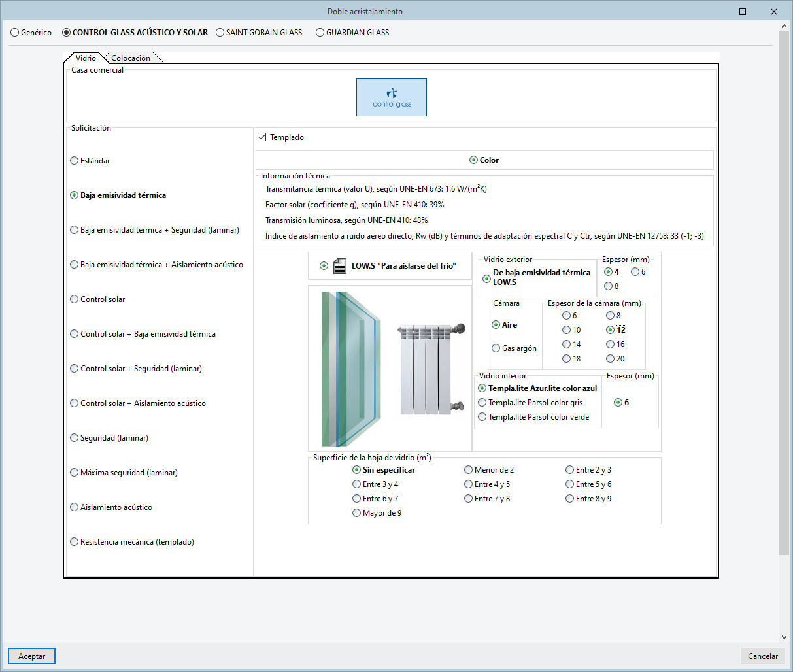
Task: Pick Control solar + Baja emisividad térmica
Action: pyautogui.click(x=143, y=334)
